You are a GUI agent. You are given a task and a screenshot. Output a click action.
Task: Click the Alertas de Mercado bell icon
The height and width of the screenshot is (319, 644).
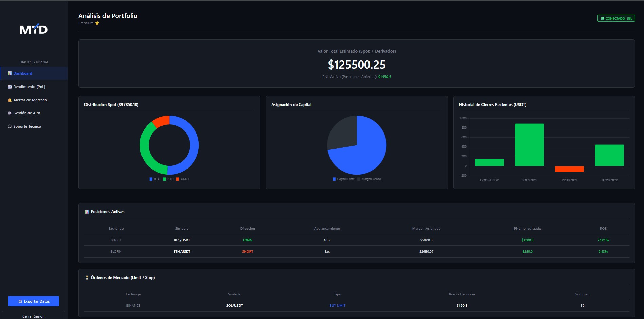point(10,100)
